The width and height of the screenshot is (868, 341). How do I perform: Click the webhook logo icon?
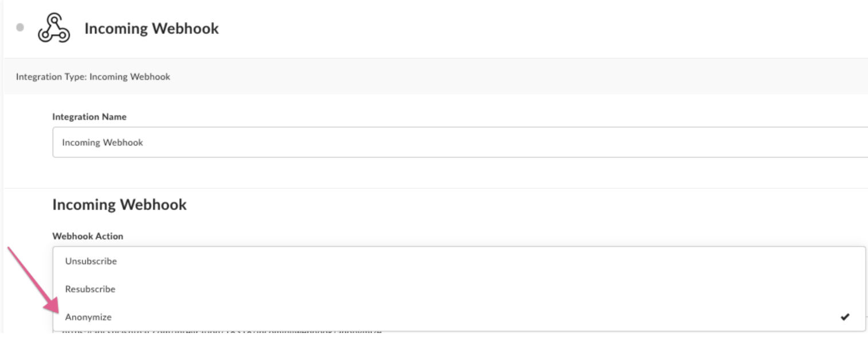pos(53,29)
